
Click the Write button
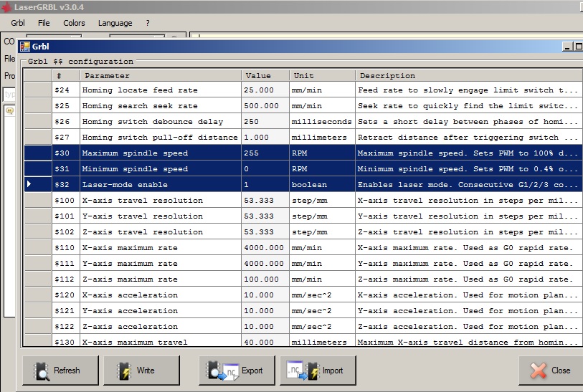click(x=141, y=371)
